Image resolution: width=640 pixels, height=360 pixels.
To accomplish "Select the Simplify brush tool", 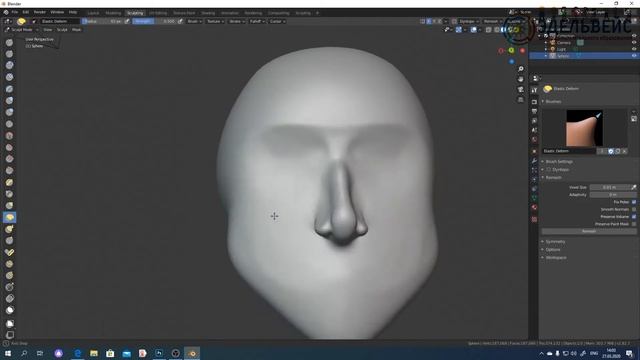I will pos(9,299).
